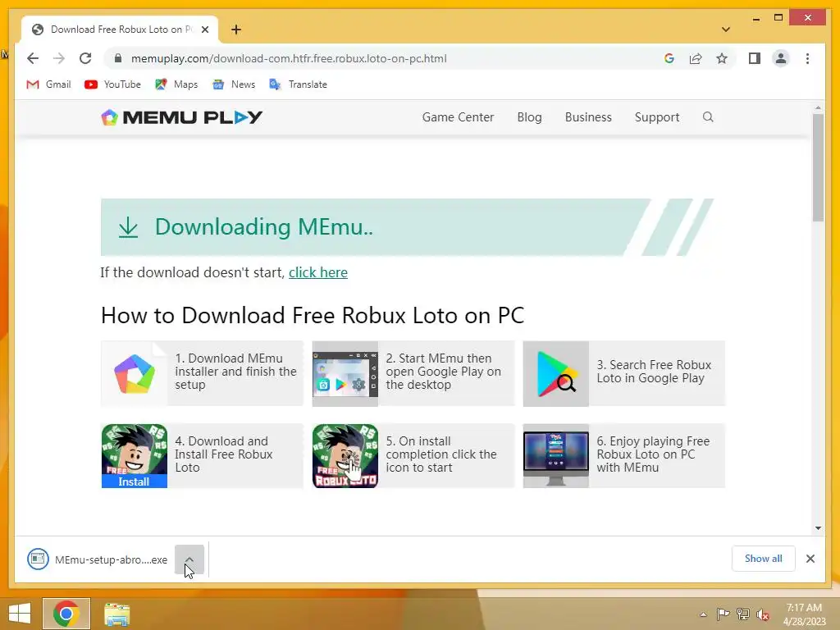Open the taskbar clock and date

pyautogui.click(x=804, y=614)
